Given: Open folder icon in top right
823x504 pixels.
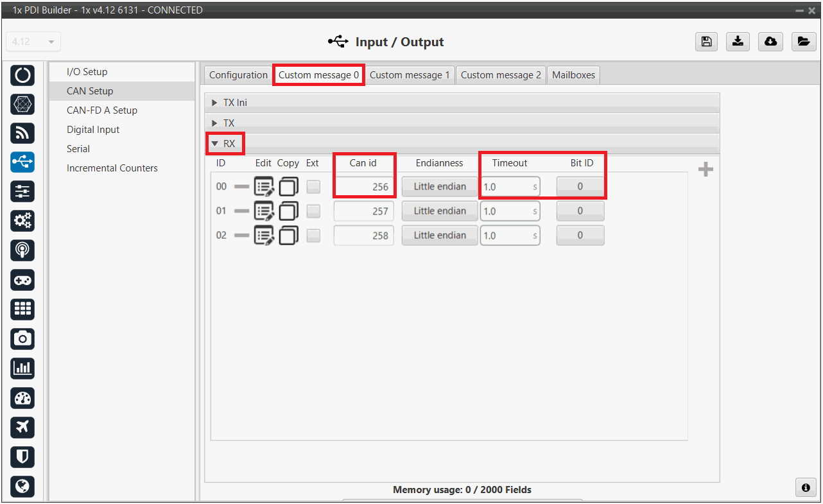Looking at the screenshot, I should click(803, 42).
